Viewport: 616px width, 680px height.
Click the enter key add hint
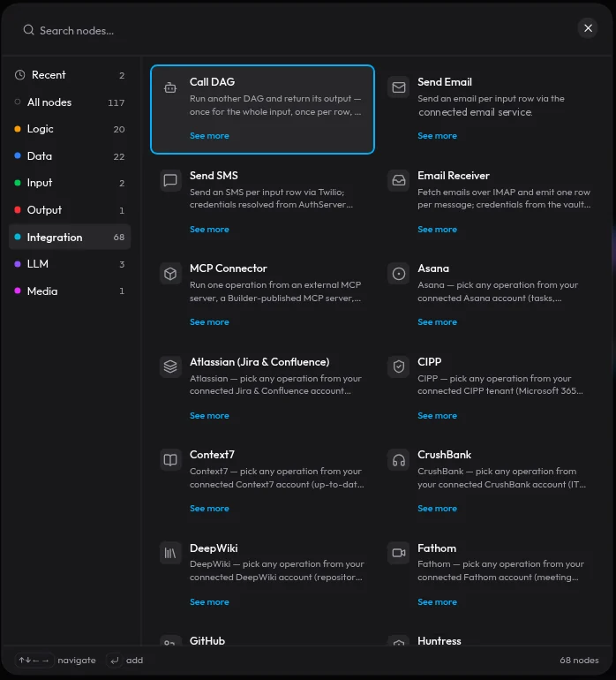click(x=124, y=661)
